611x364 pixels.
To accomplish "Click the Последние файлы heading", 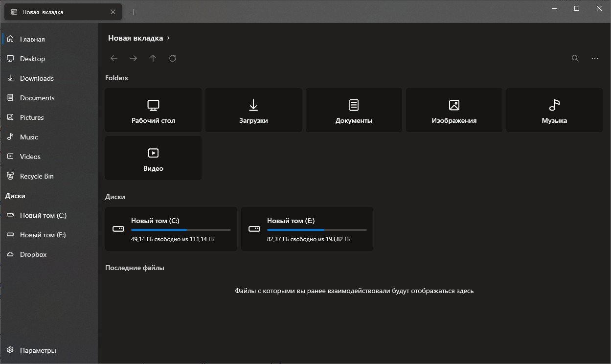I will (x=135, y=268).
